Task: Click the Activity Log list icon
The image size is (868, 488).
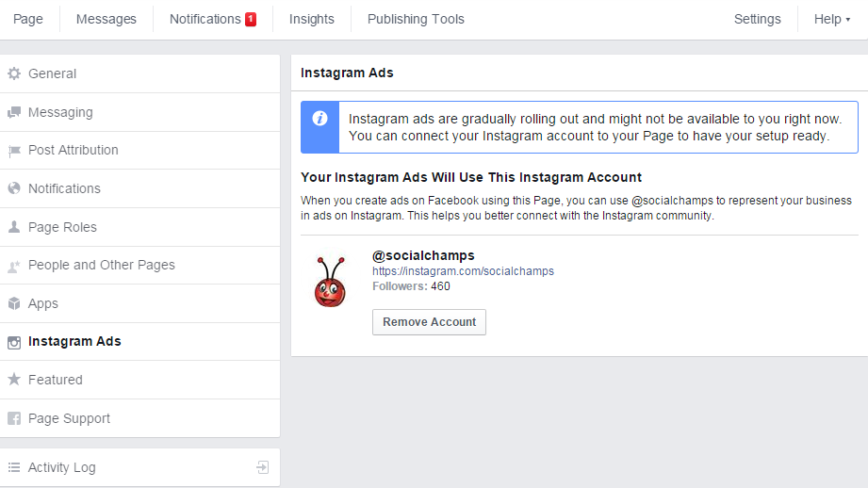Action: pyautogui.click(x=14, y=467)
